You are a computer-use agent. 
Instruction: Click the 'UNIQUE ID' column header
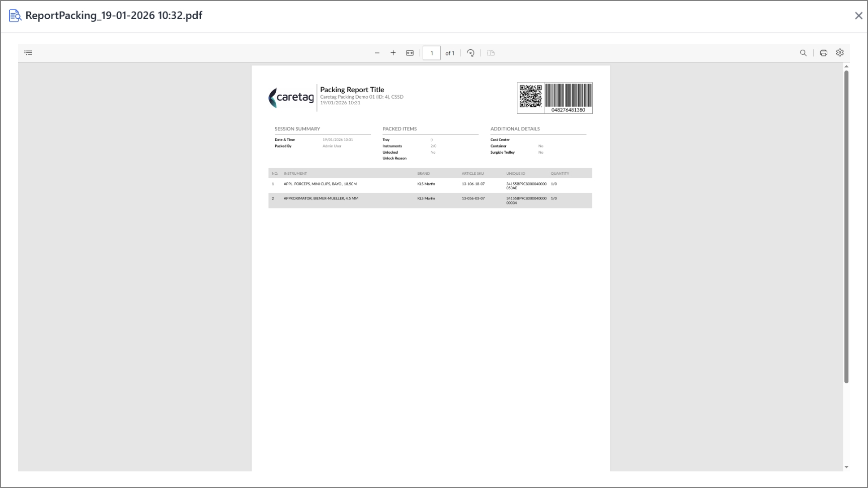tap(515, 174)
